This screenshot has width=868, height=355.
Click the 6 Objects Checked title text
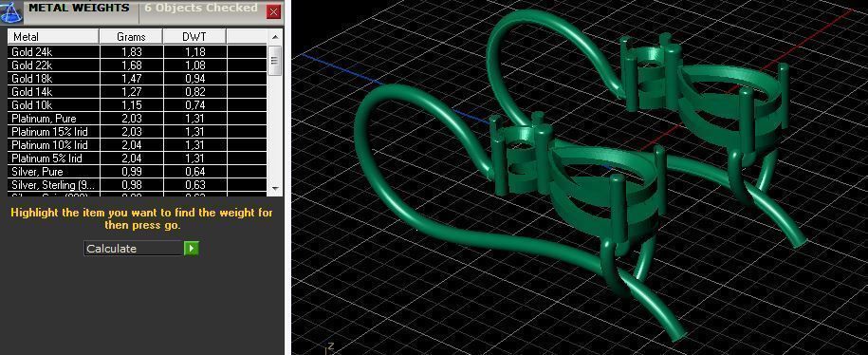click(x=201, y=8)
